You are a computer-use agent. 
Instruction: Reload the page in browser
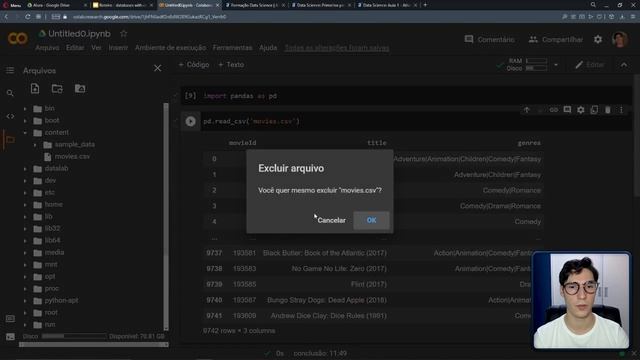click(27, 17)
